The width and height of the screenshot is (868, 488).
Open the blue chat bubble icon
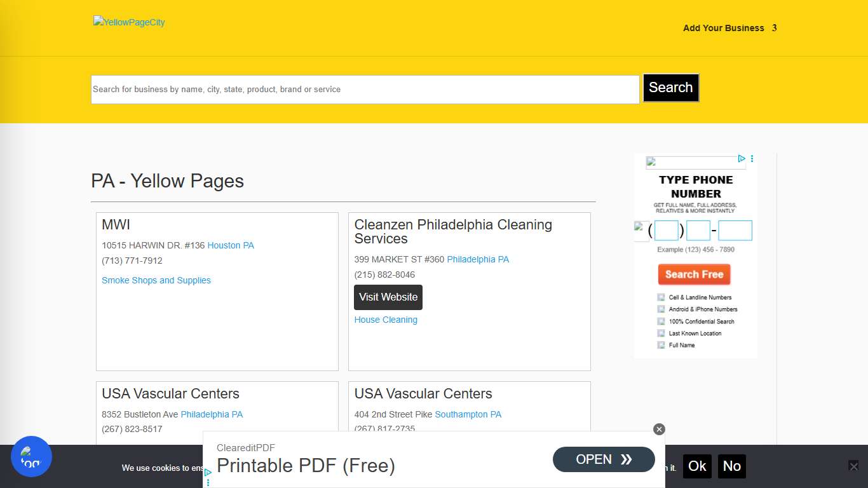31,456
